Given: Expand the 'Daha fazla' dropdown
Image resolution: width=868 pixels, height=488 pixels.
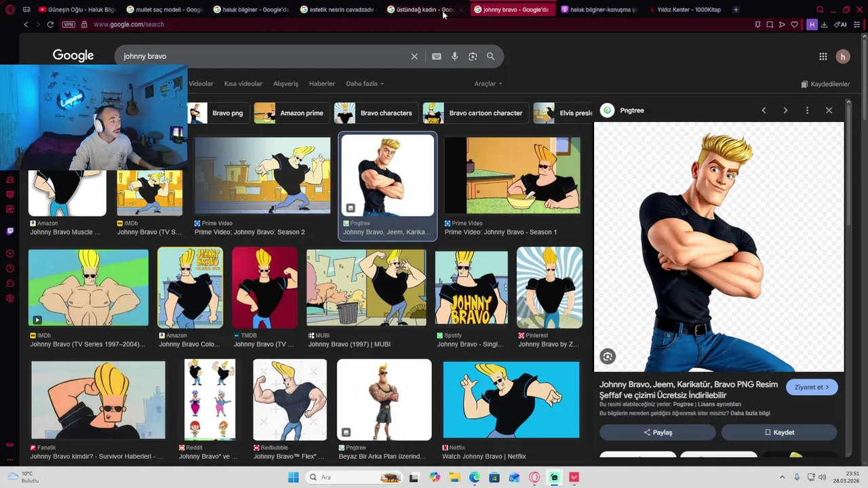Looking at the screenshot, I should (x=365, y=83).
